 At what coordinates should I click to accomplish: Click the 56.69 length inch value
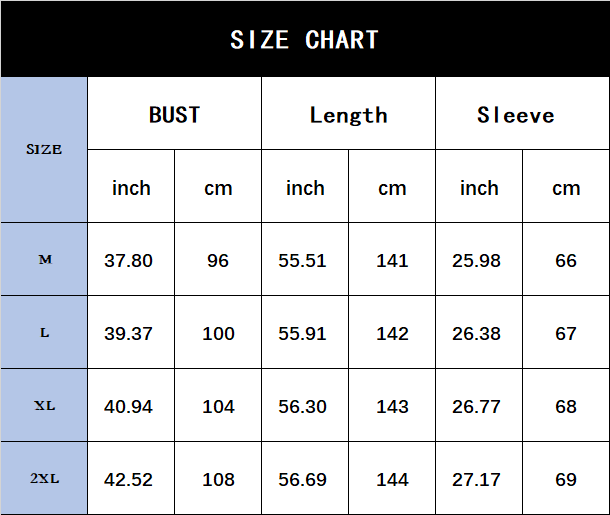point(303,479)
